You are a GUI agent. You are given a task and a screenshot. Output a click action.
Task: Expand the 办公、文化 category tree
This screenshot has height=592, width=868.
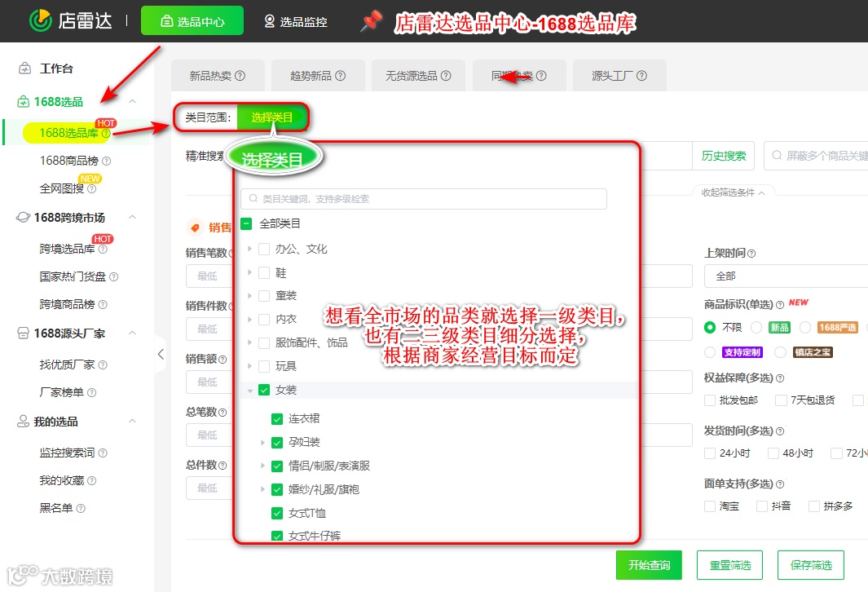tap(249, 250)
